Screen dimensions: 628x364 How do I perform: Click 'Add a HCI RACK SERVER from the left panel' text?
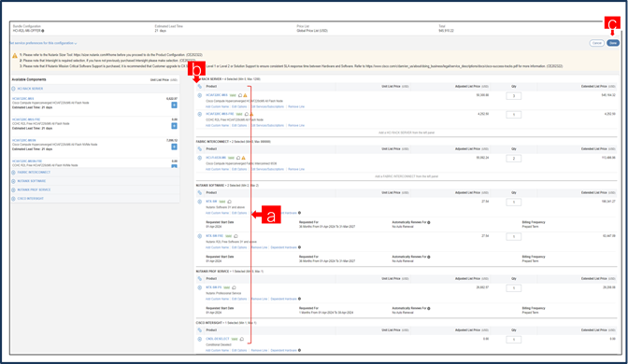(407, 133)
